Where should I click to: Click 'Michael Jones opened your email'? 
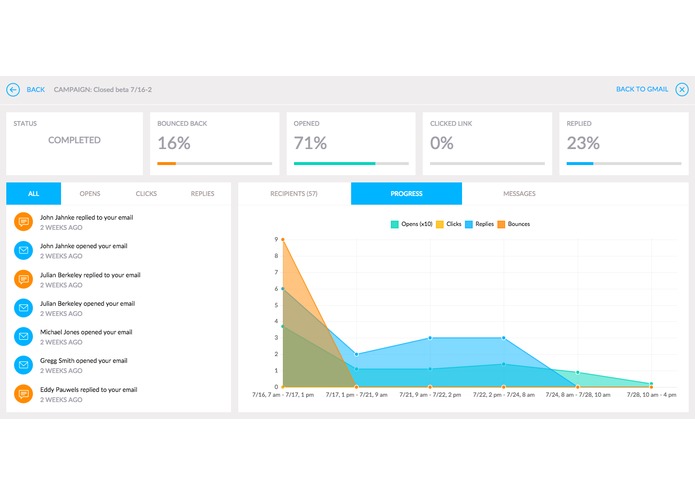tap(86, 332)
